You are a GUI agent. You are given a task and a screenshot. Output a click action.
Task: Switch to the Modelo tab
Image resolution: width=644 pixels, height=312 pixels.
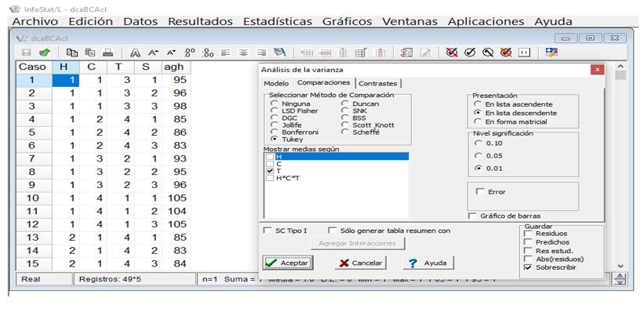coord(276,83)
